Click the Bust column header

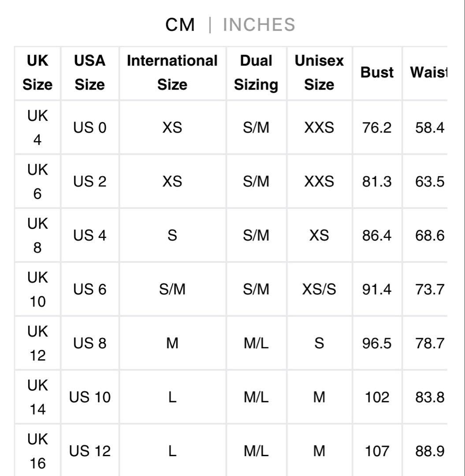coord(377,73)
